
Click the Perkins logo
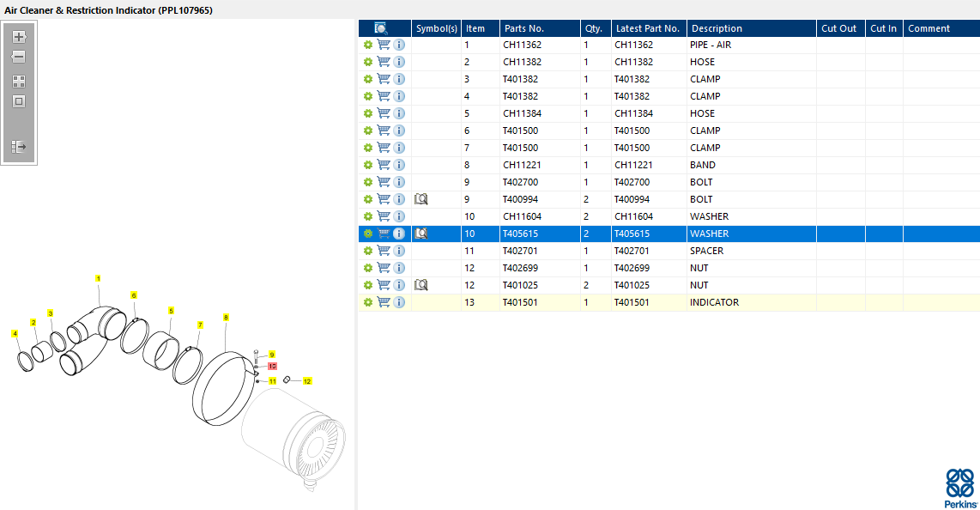[x=960, y=489]
